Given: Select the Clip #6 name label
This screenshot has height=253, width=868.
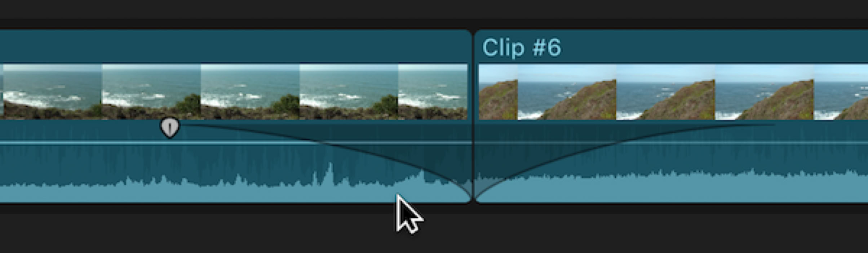Looking at the screenshot, I should [x=522, y=48].
